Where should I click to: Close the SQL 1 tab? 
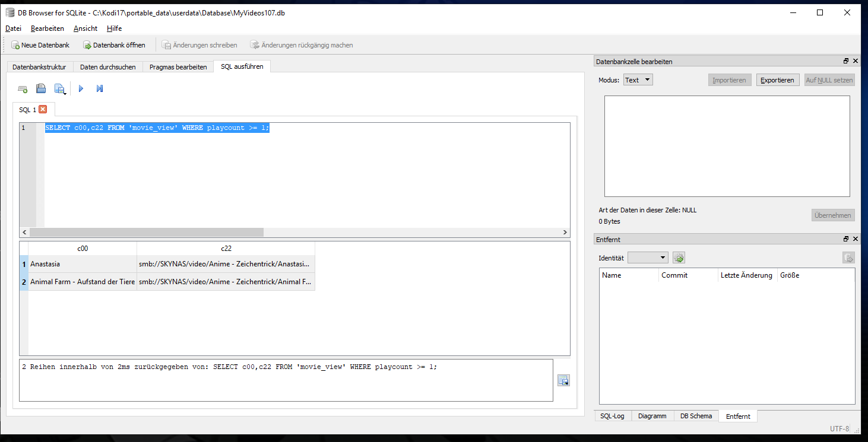43,109
